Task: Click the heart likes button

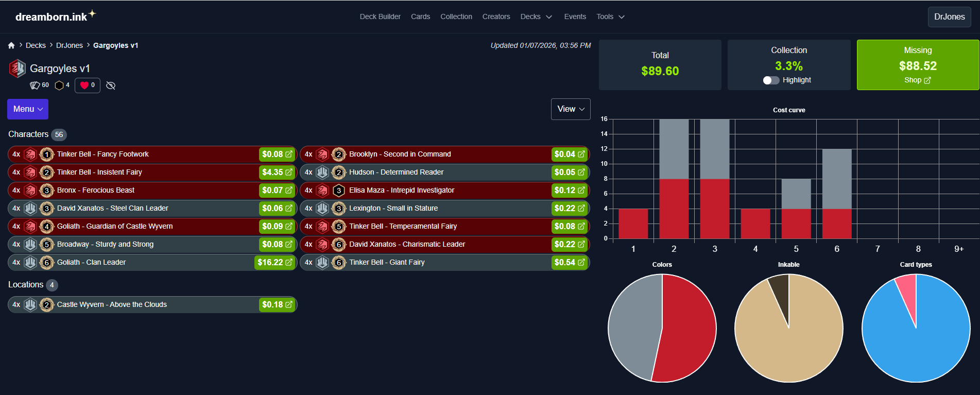Action: pyautogui.click(x=88, y=85)
